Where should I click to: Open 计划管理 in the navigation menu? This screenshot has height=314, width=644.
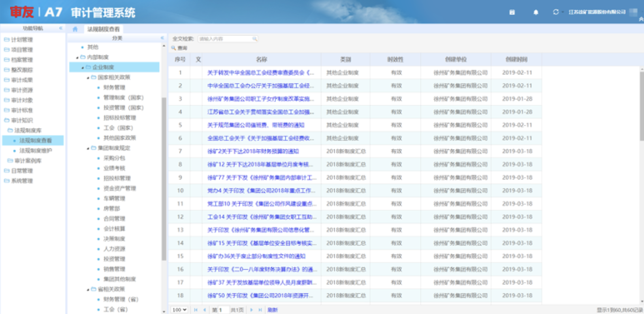coord(22,40)
